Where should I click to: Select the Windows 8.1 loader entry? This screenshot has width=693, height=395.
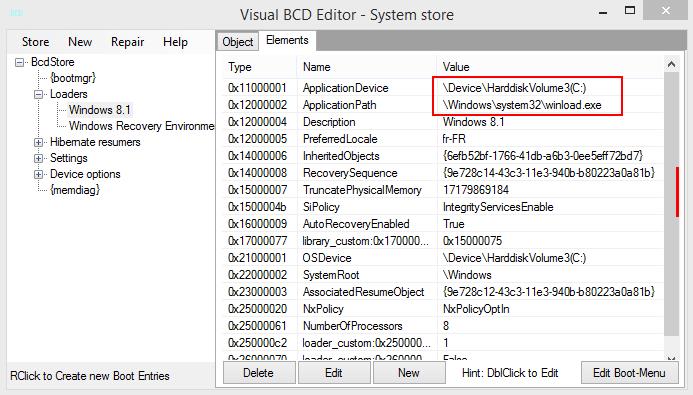100,110
